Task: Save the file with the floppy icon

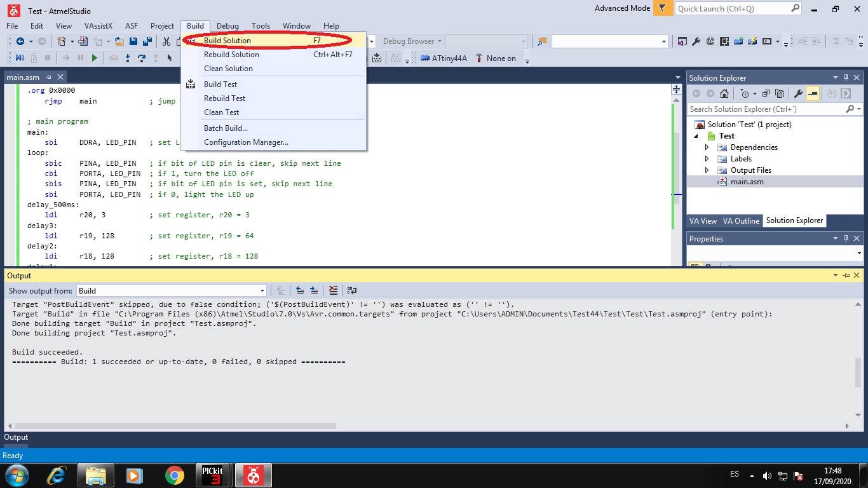Action: point(133,41)
